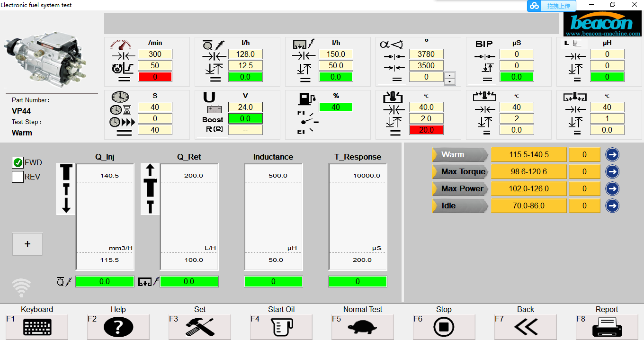Screen dimensions: 644x340
Task: Click the battery voltage U icon
Action: tap(209, 97)
